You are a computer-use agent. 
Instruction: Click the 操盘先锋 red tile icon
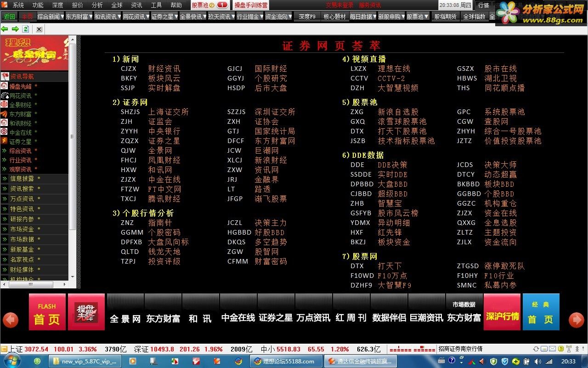86,312
